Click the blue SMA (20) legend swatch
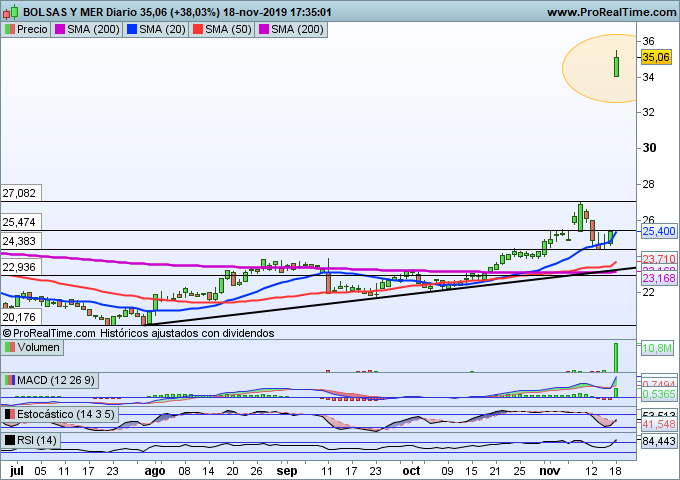The image size is (680, 480). point(130,30)
